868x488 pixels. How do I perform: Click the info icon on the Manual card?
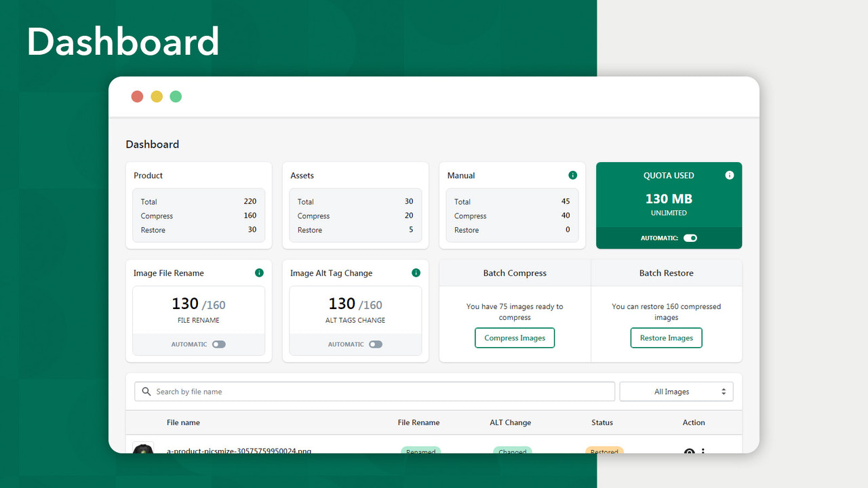tap(572, 175)
